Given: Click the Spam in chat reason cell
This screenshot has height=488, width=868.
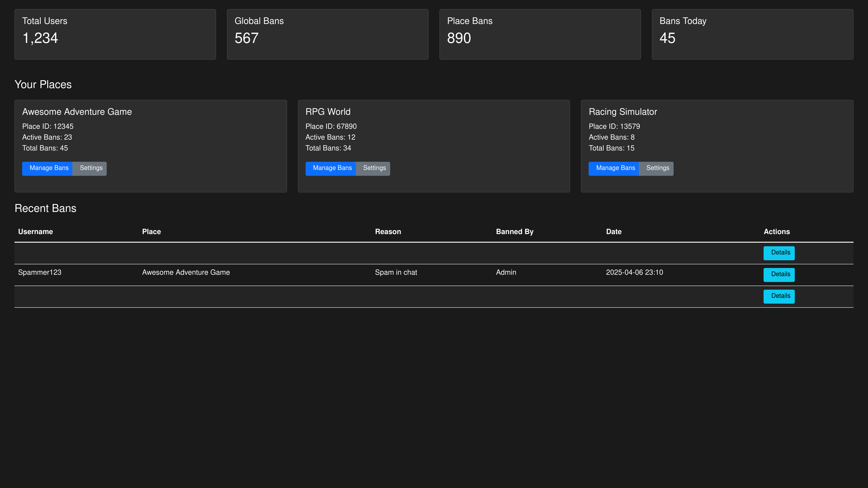Looking at the screenshot, I should coord(396,272).
